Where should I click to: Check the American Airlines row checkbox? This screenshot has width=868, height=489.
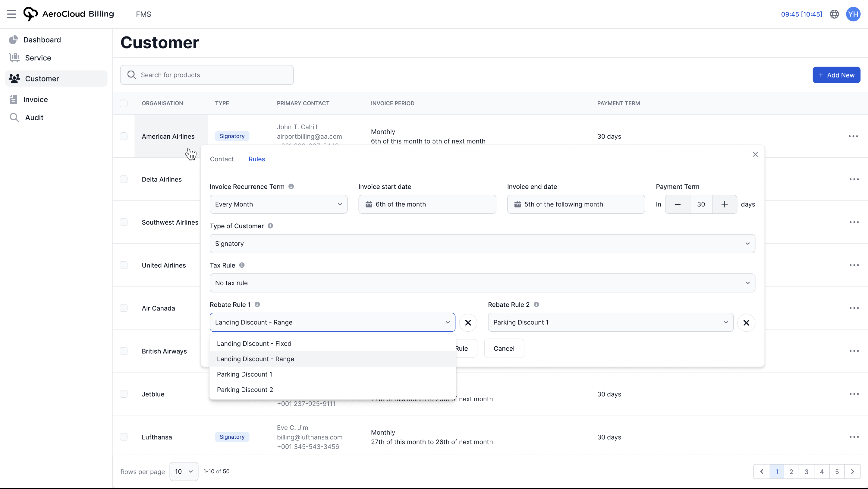tap(124, 136)
